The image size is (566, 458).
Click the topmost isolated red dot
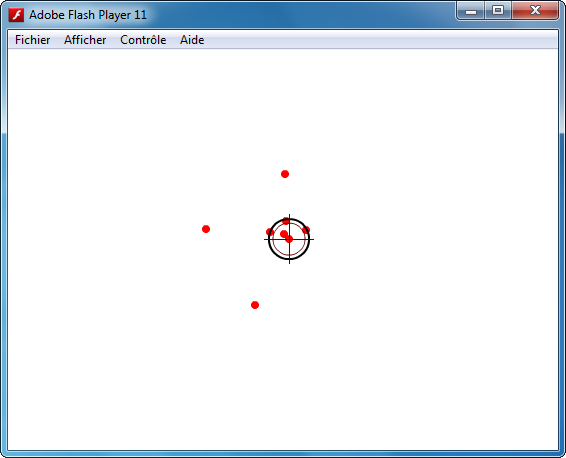click(x=285, y=174)
